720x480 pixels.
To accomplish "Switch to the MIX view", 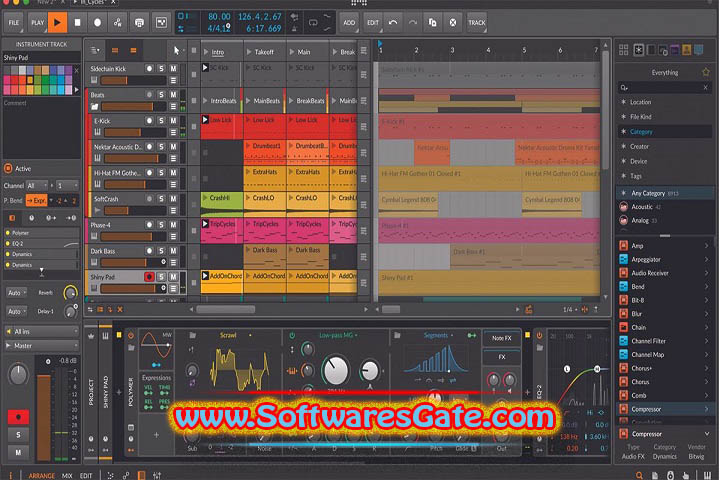I will point(67,475).
